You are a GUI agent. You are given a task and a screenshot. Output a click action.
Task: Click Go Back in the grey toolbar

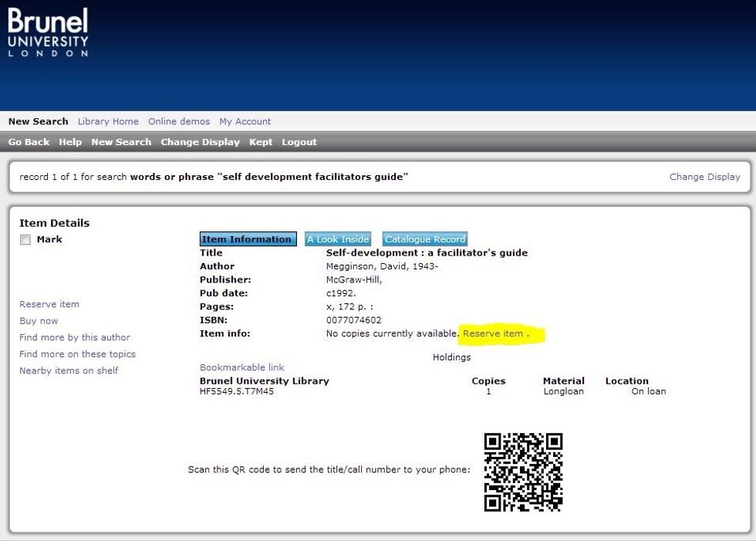coord(29,142)
